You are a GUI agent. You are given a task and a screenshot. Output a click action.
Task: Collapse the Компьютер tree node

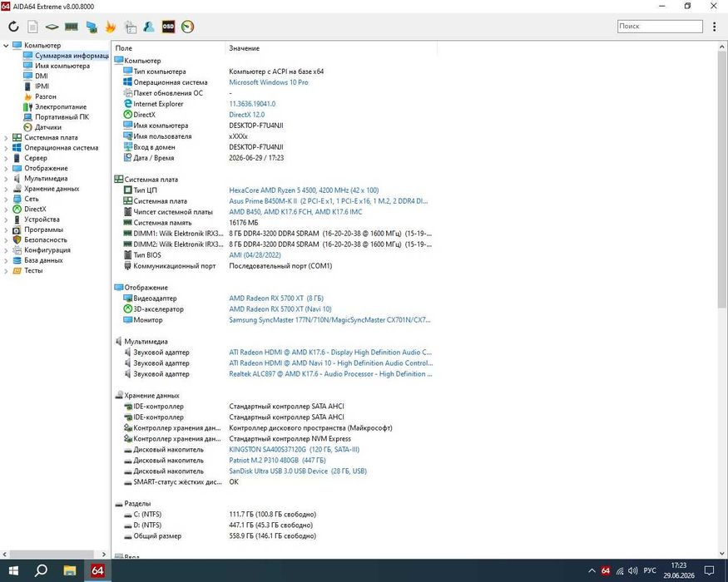[x=6, y=46]
